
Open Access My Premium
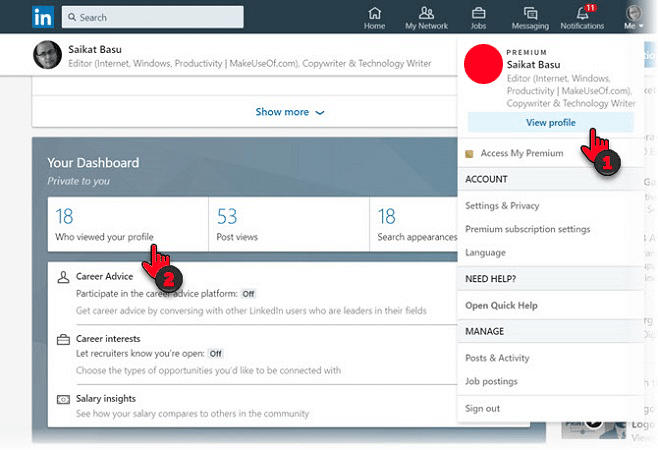[x=522, y=153]
